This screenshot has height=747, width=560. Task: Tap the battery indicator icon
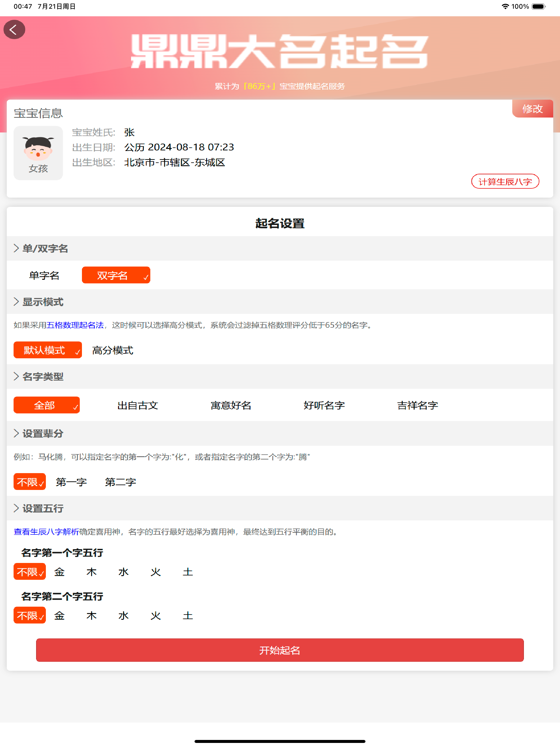[538, 7]
